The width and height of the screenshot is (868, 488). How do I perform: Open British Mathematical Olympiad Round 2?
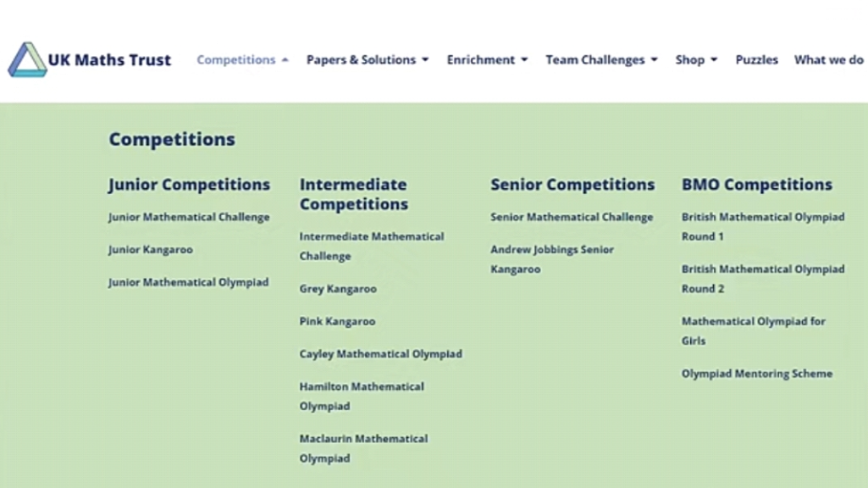763,279
